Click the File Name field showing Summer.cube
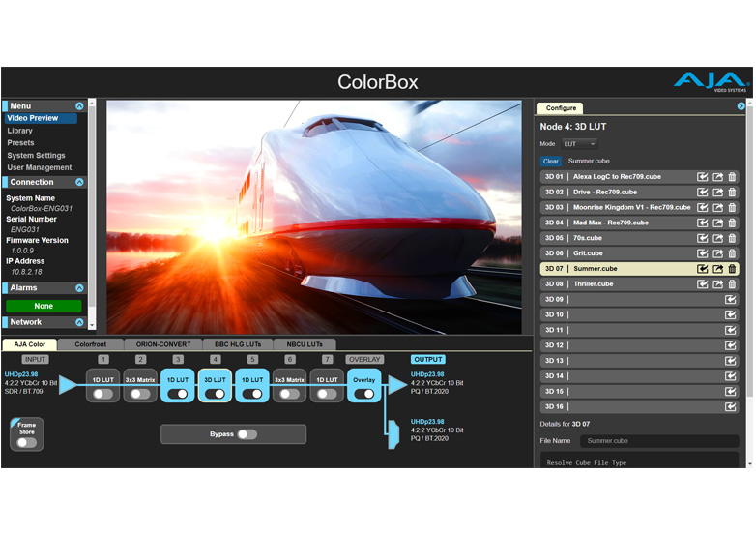756x534 pixels. click(659, 441)
